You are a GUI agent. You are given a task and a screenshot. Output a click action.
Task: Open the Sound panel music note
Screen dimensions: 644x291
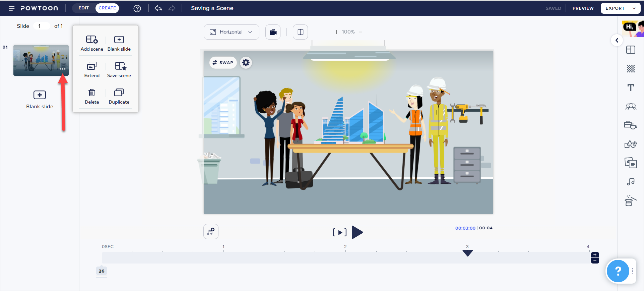coord(631,182)
